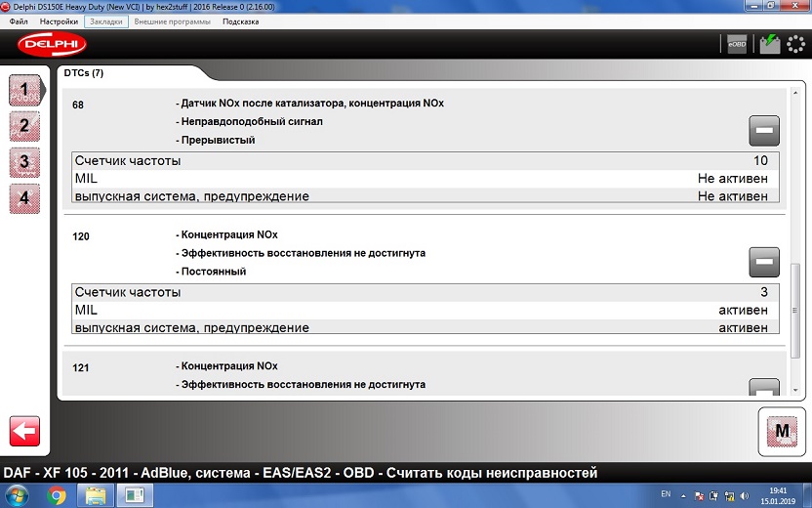Click fault code number 120
Viewport: 812px width, 508px height.
[x=81, y=236]
